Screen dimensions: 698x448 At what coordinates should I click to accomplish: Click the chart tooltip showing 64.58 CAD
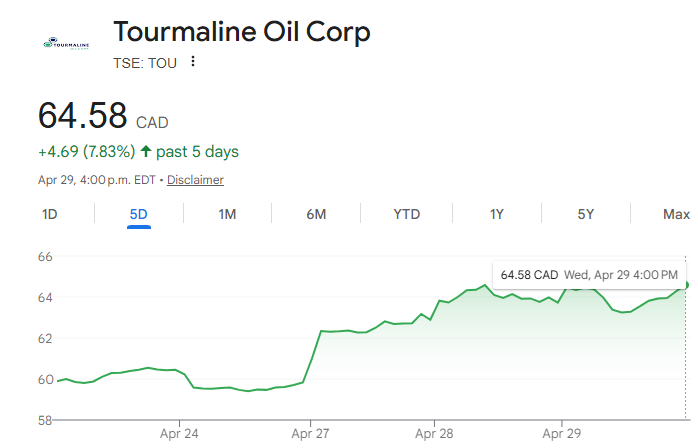589,275
